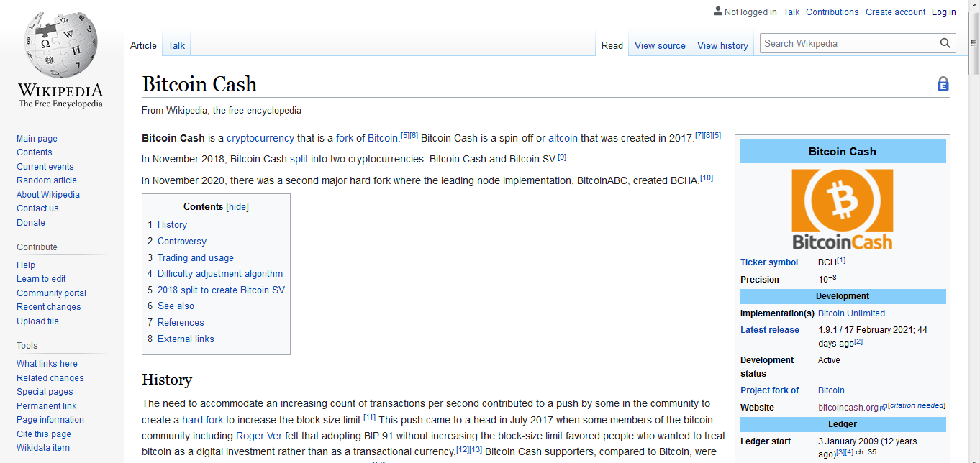Open Help in the Contribute section
Viewport: 980px width, 463px height.
[26, 265]
